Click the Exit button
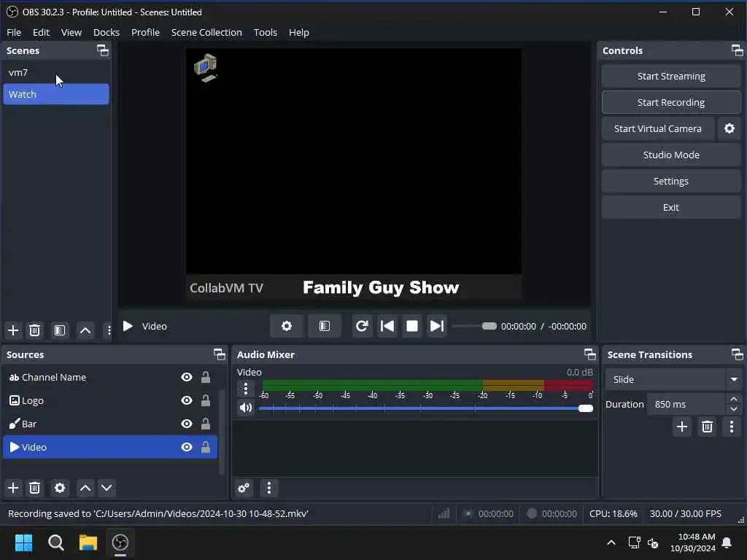 (x=671, y=207)
